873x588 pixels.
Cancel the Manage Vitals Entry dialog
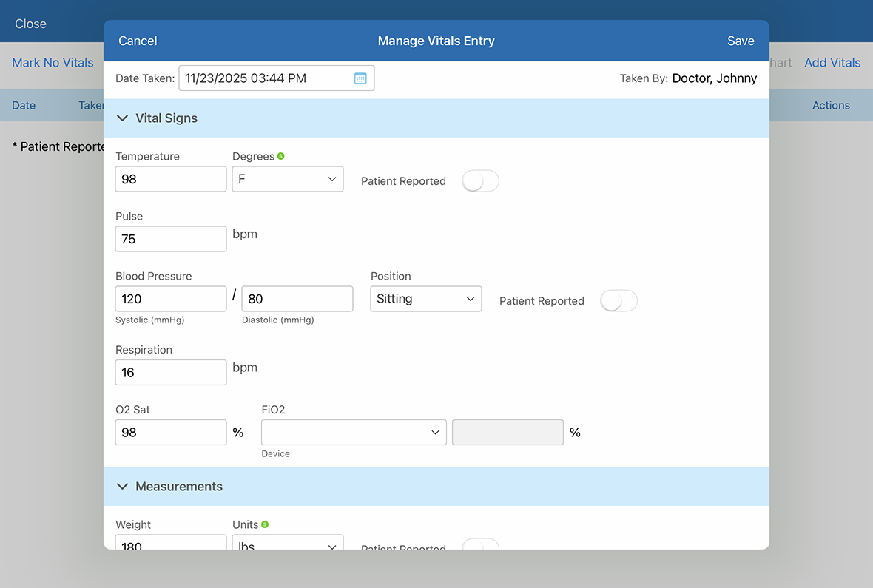(x=138, y=41)
